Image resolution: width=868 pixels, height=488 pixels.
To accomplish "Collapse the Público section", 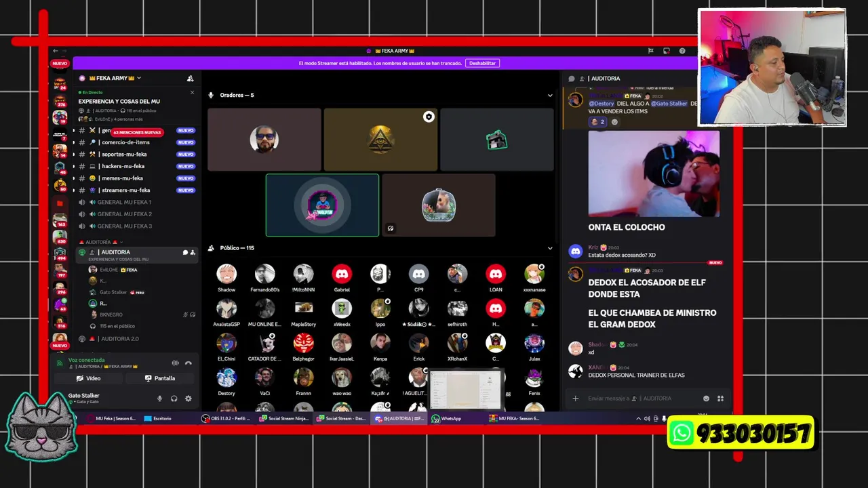I will pos(550,248).
